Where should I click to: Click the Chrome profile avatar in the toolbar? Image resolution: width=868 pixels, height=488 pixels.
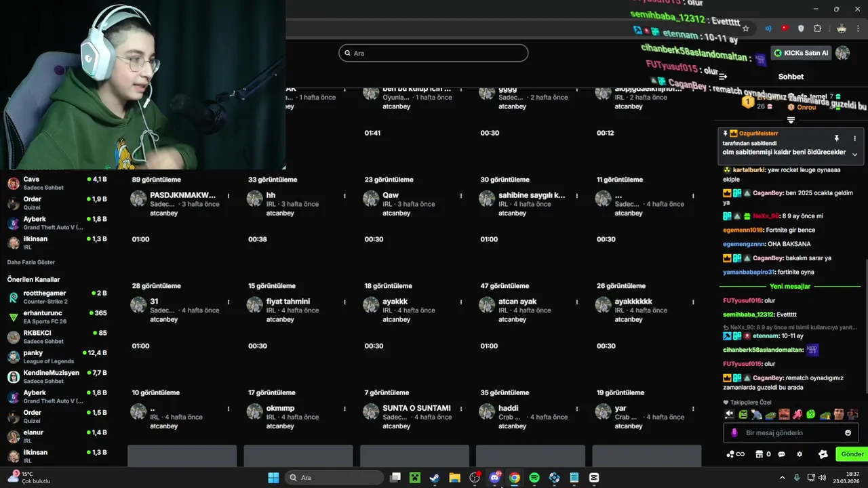coord(842,28)
